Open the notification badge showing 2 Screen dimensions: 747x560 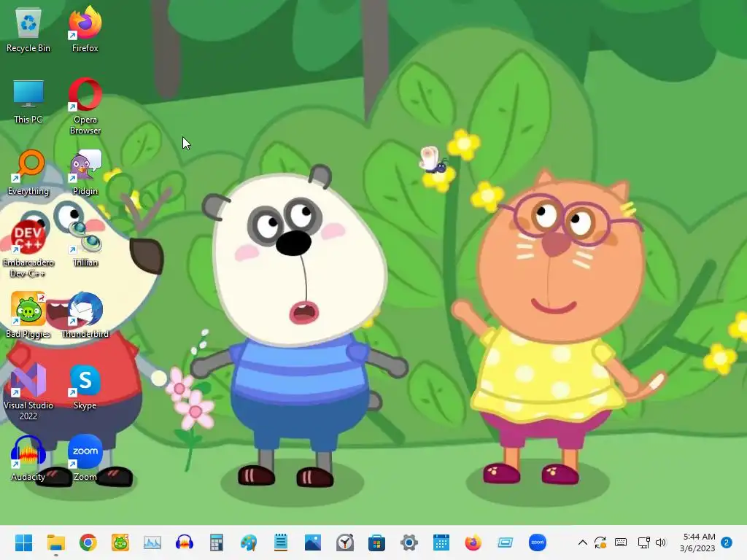pos(727,542)
